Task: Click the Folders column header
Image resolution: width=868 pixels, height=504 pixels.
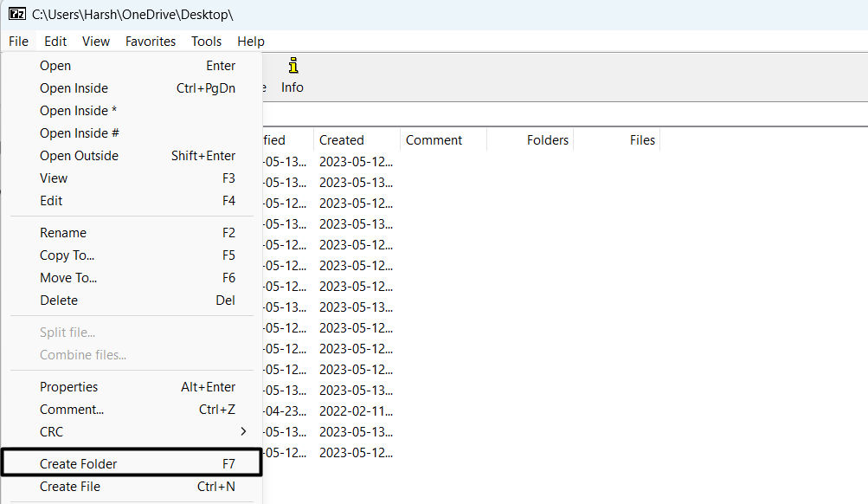Action: point(547,140)
